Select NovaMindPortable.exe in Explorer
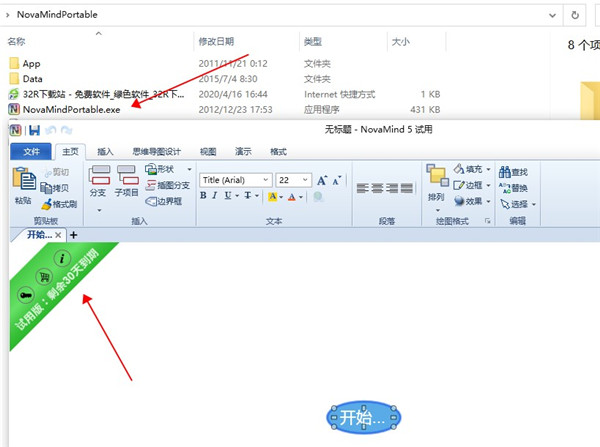The width and height of the screenshot is (600, 447). point(64,109)
